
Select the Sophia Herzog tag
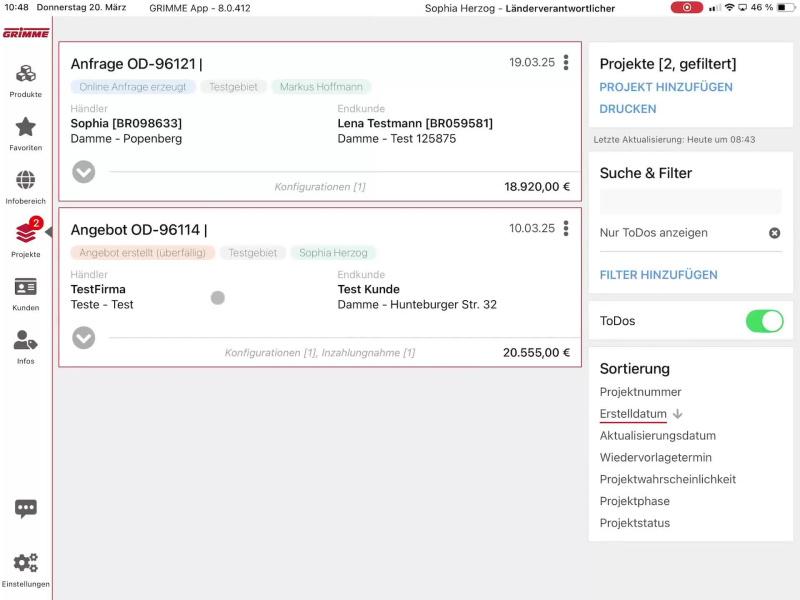(333, 253)
